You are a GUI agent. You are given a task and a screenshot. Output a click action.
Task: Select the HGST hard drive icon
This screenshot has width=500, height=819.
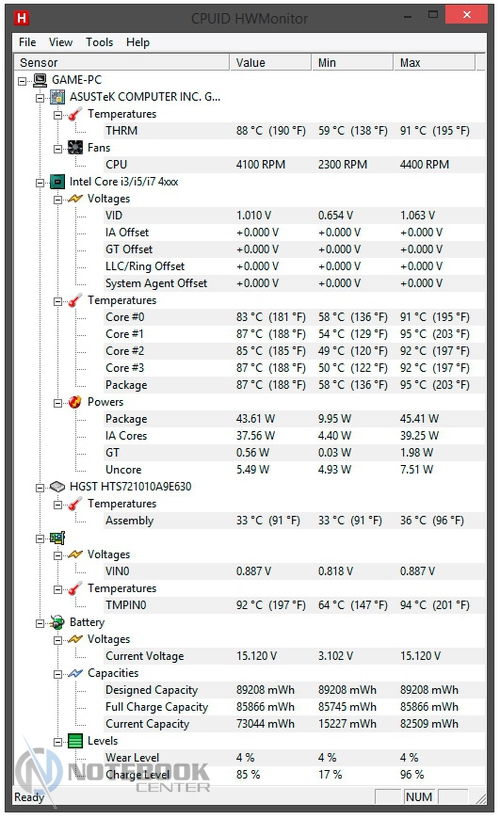click(57, 487)
